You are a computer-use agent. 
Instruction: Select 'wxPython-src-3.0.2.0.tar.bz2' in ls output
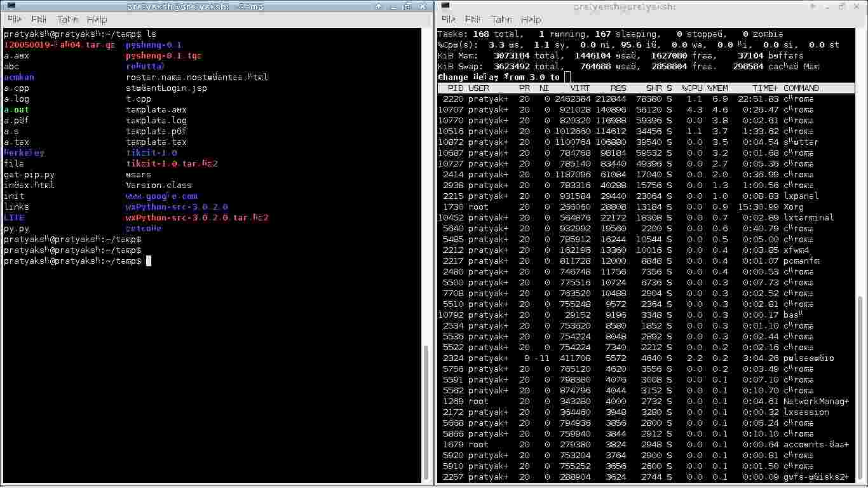click(x=197, y=218)
